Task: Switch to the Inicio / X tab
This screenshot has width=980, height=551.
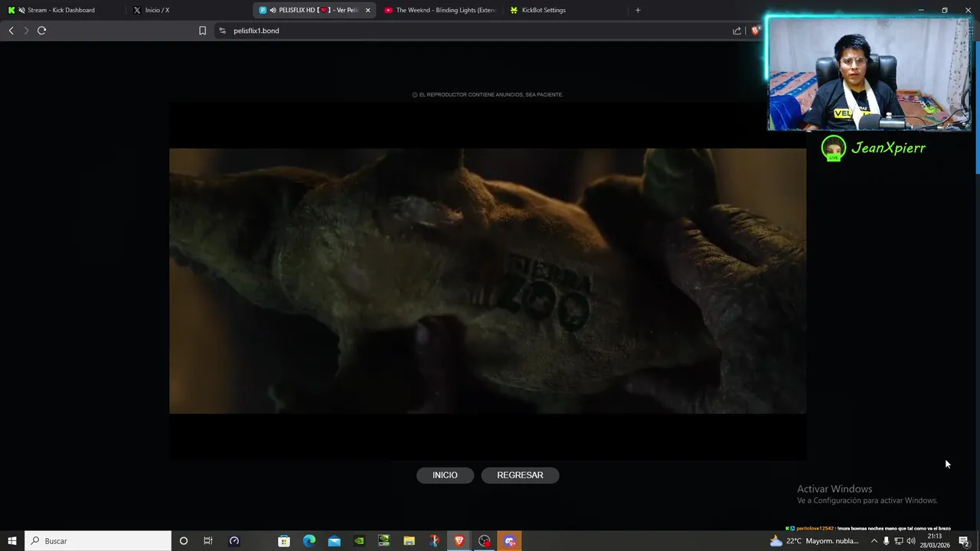Action: [188, 10]
